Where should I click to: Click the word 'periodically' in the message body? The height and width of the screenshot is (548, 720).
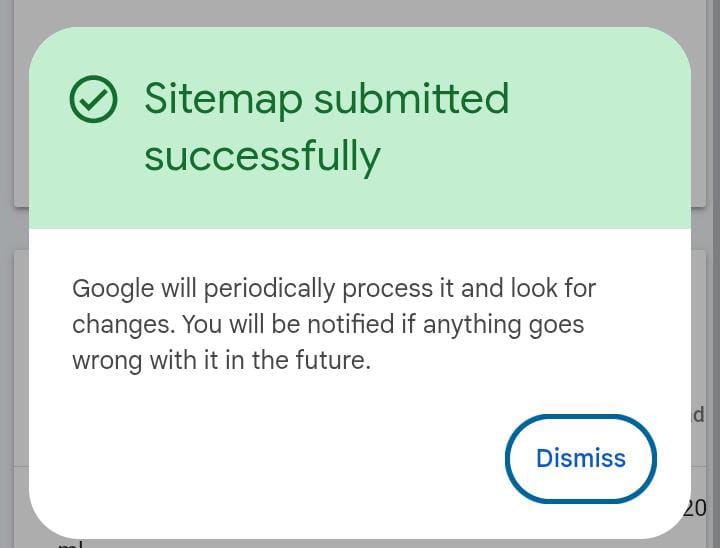(x=270, y=289)
